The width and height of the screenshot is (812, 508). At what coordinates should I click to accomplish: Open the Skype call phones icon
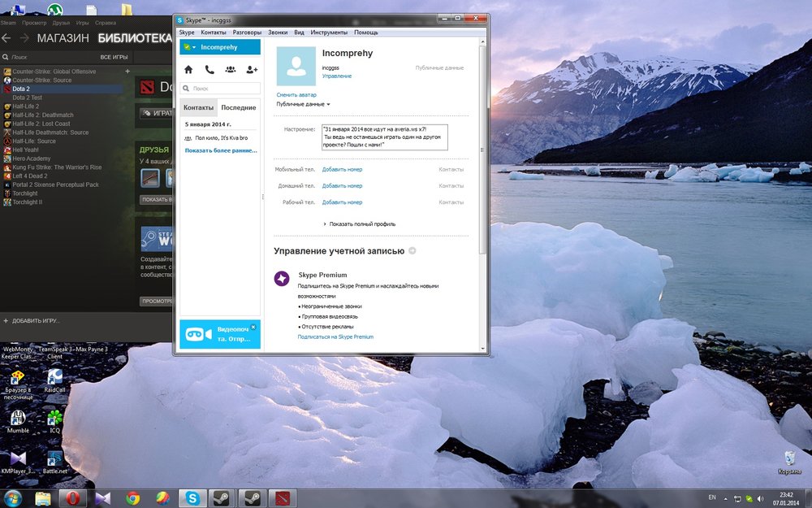click(209, 70)
